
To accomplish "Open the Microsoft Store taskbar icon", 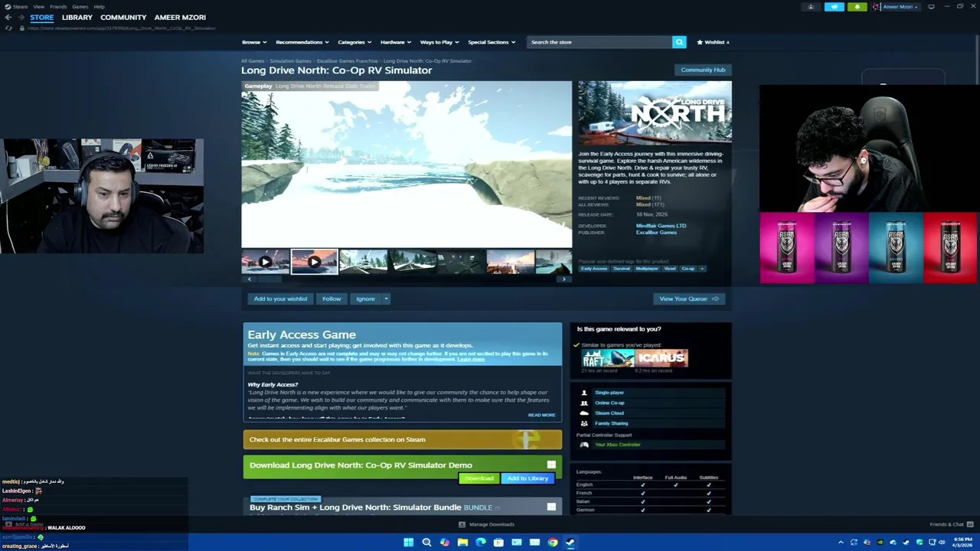I will tap(498, 543).
